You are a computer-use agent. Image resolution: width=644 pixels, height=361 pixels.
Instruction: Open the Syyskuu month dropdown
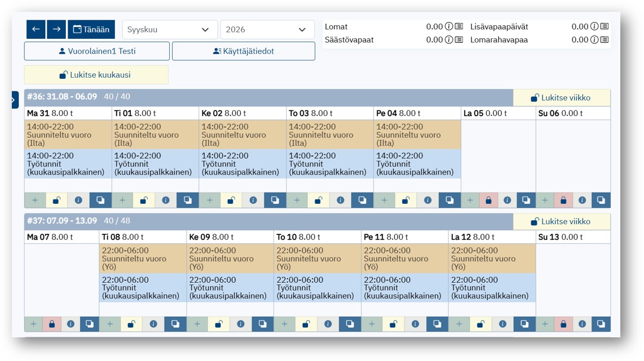pyautogui.click(x=170, y=29)
